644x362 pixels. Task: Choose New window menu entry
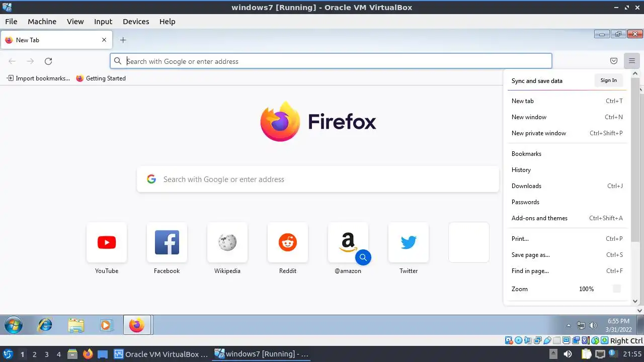(567, 117)
